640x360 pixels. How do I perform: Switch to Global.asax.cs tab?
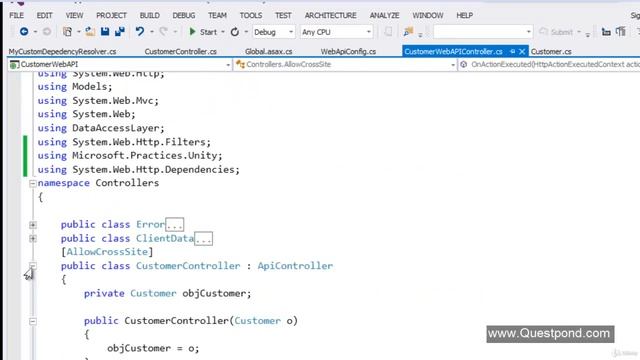269,51
